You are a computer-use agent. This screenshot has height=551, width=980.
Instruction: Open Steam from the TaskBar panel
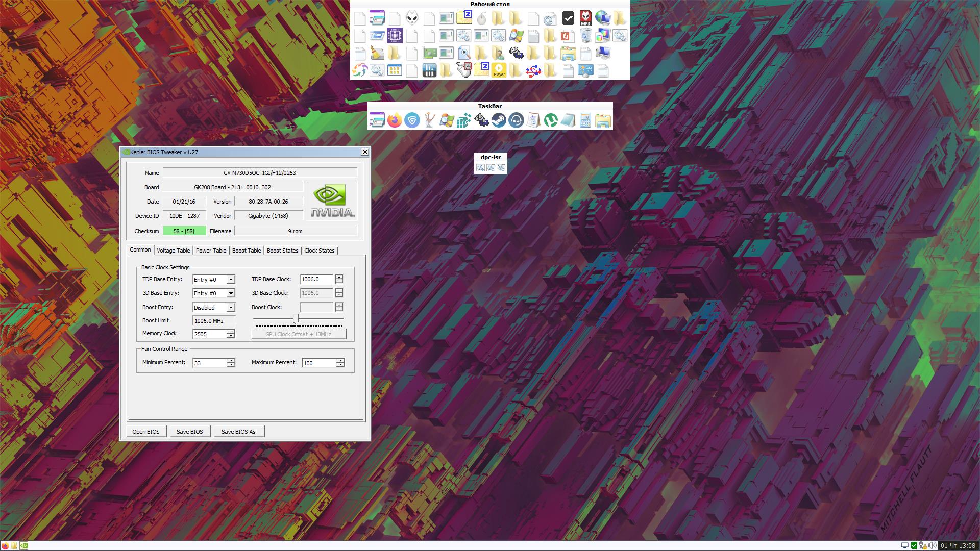click(499, 120)
